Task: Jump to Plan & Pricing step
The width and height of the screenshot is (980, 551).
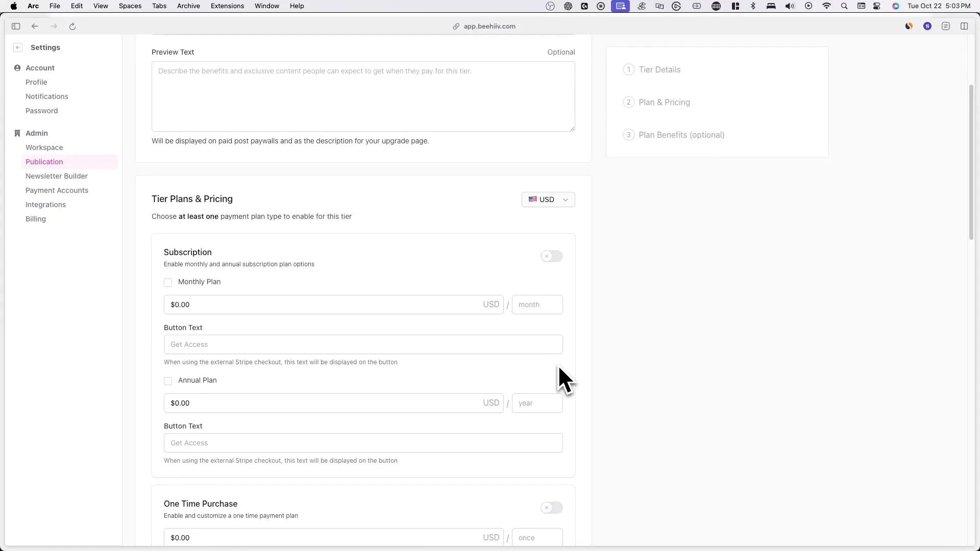Action: point(664,102)
